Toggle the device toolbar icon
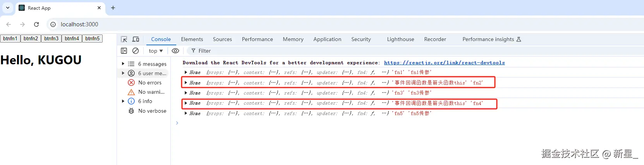The height and width of the screenshot is (165, 644). 136,39
